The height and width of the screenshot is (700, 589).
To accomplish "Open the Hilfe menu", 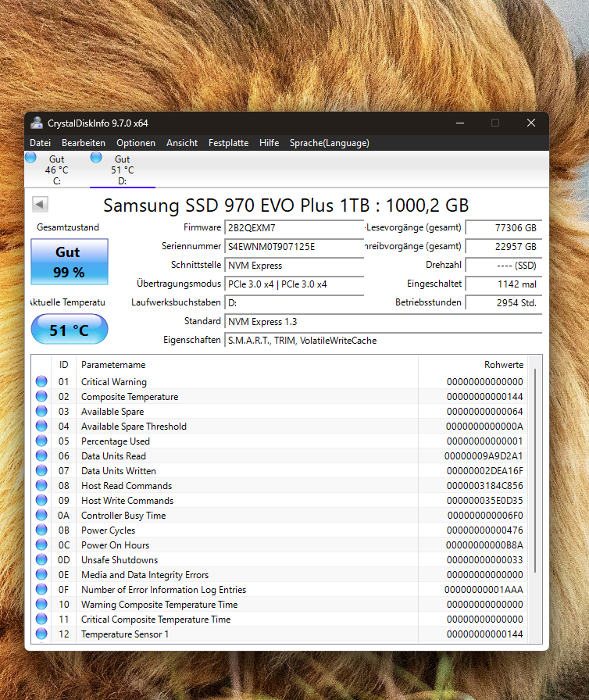I will tap(269, 143).
